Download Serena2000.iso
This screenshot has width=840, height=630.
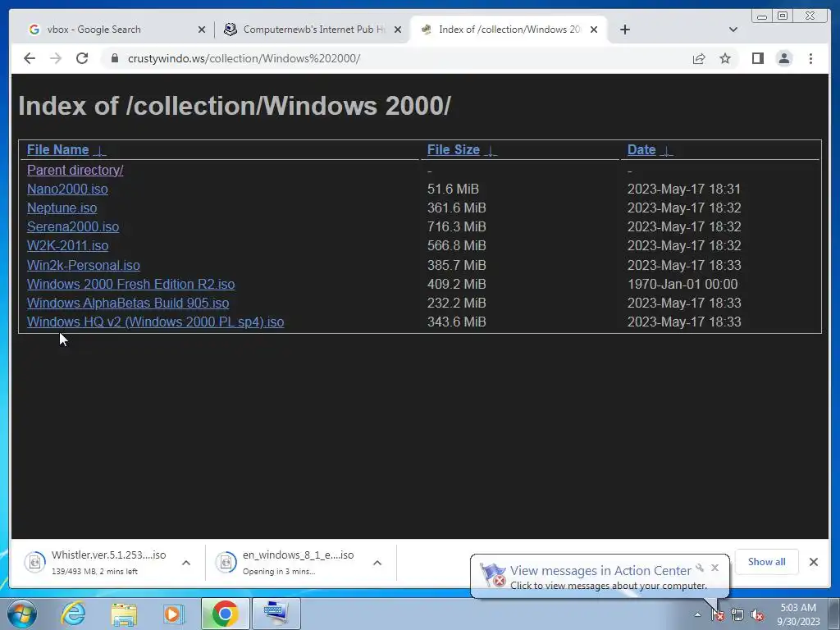(73, 226)
